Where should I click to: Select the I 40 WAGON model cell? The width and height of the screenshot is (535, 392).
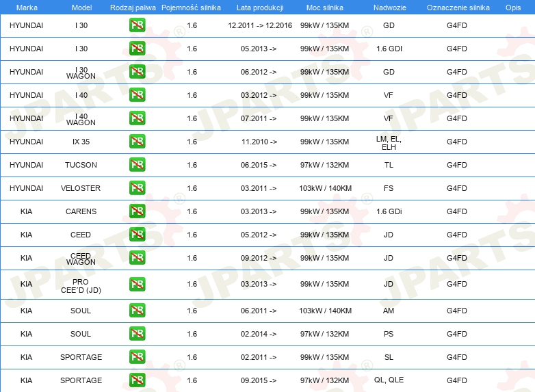click(81, 119)
